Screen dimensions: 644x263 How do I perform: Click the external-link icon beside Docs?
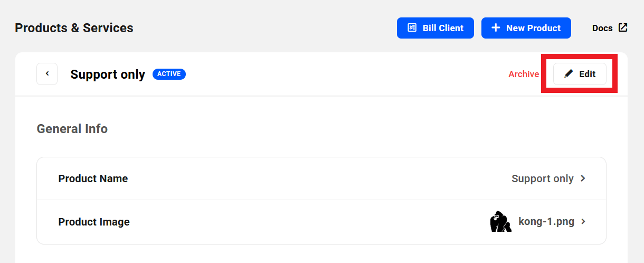pos(623,27)
